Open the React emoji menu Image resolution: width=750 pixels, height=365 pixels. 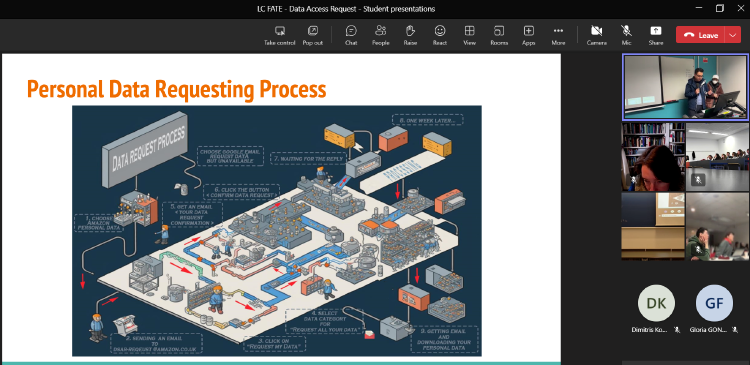[440, 35]
